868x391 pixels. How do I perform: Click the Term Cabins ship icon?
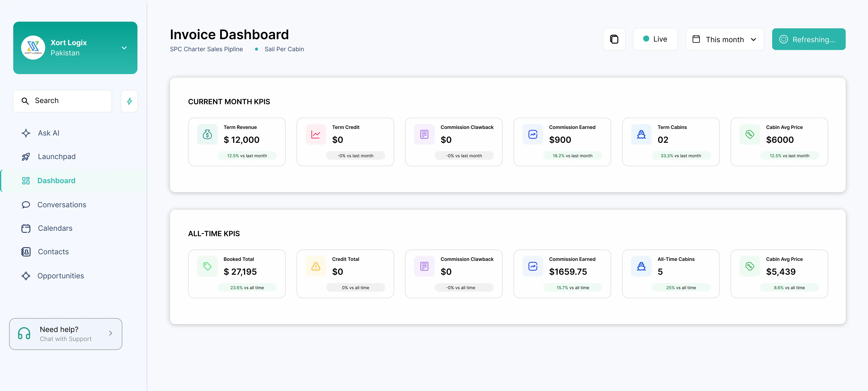coord(641,135)
